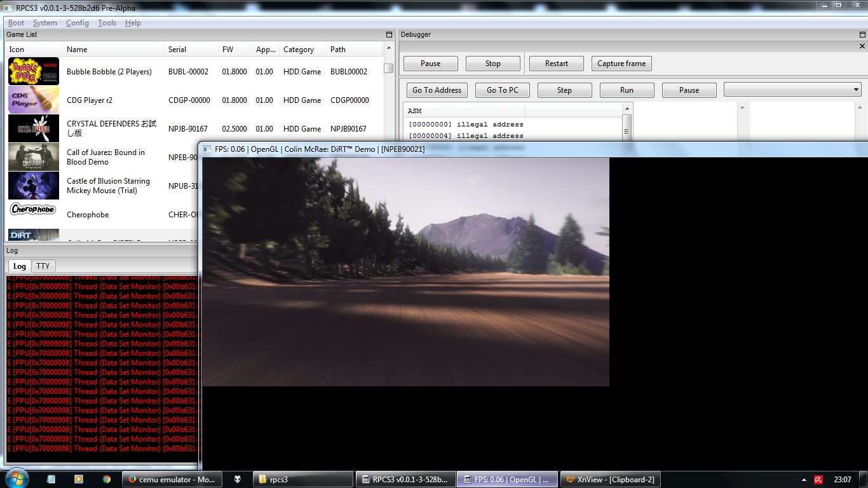The height and width of the screenshot is (488, 868).
Task: Click the Go To Address button
Action: click(x=437, y=90)
